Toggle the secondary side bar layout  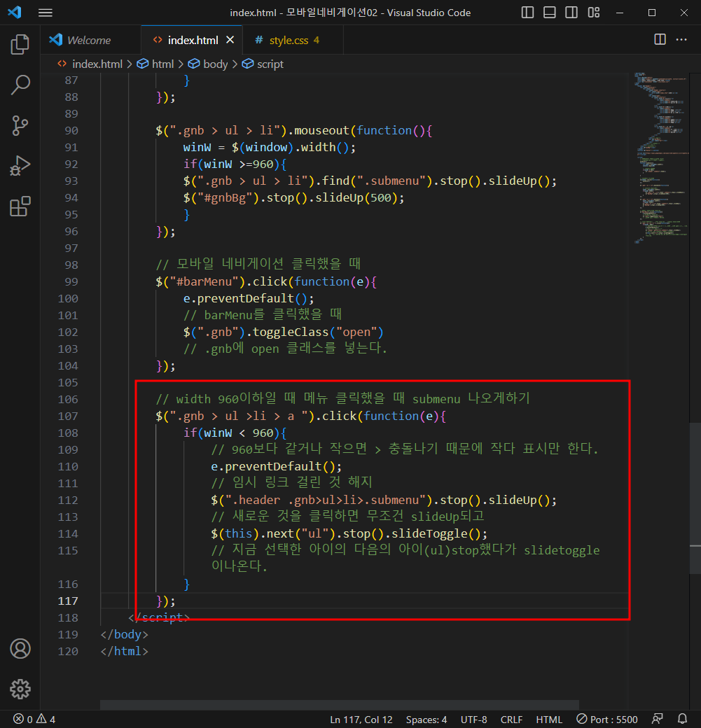click(x=571, y=13)
